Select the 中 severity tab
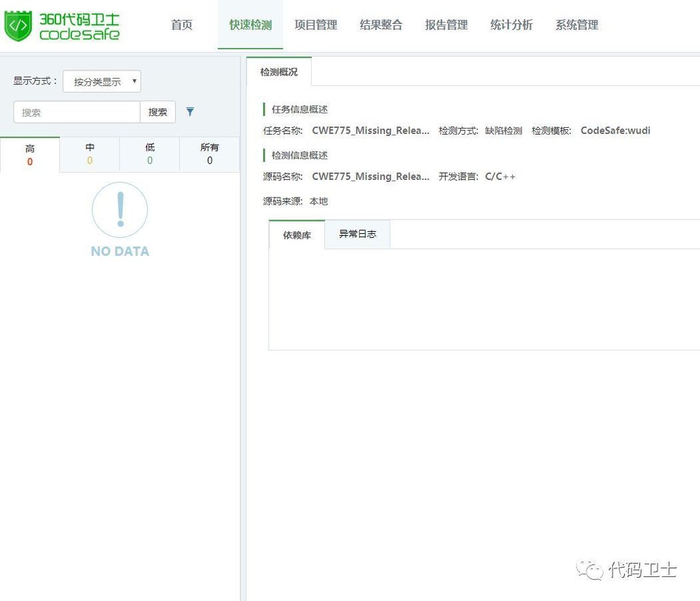Screen dimensions: 700x601 (90, 155)
